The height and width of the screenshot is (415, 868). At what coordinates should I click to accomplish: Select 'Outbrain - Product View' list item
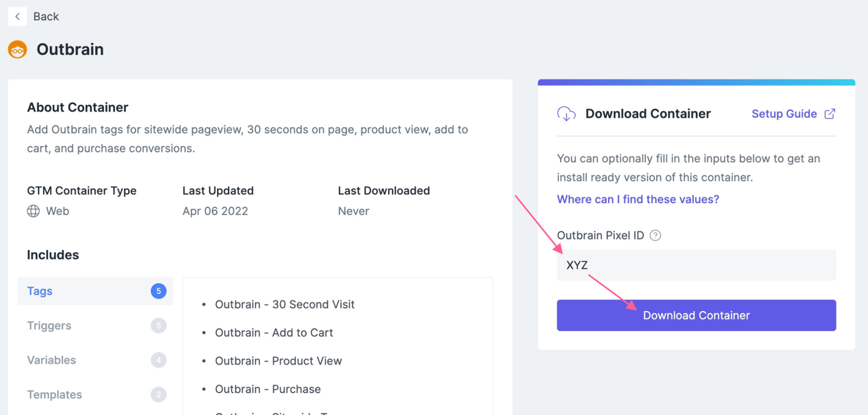point(278,361)
